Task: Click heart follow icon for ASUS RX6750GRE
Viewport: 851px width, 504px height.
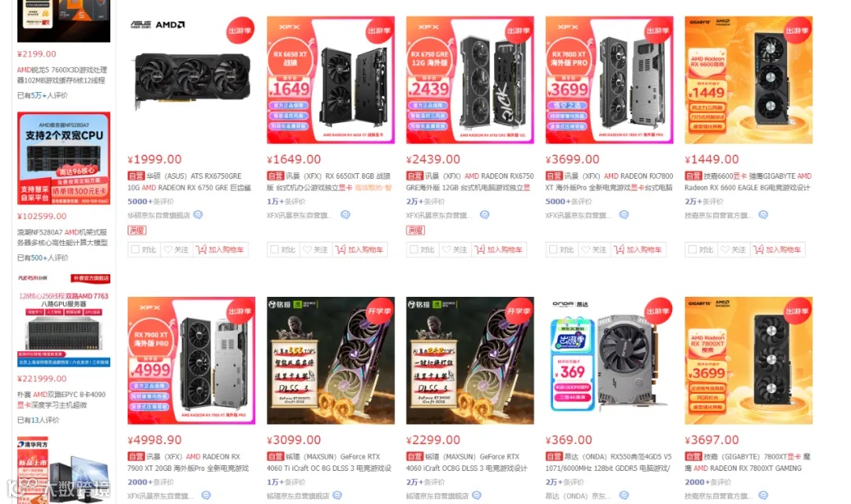Action: [169, 250]
